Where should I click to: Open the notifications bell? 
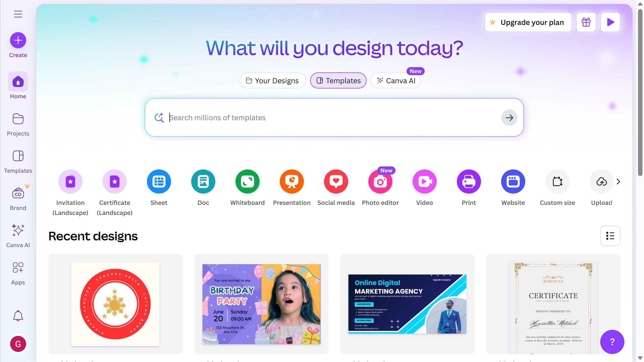tap(18, 316)
